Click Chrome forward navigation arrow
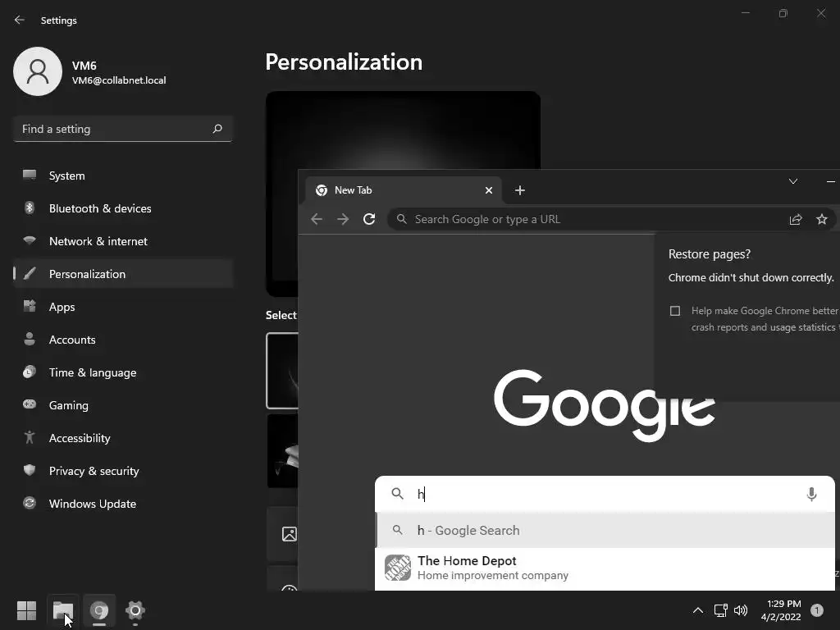 [343, 219]
